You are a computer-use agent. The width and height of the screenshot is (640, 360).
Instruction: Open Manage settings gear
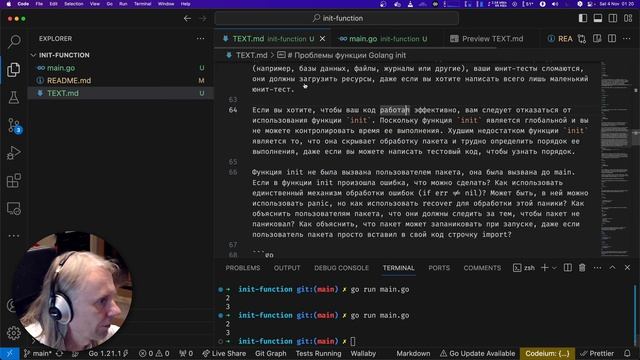(13, 333)
